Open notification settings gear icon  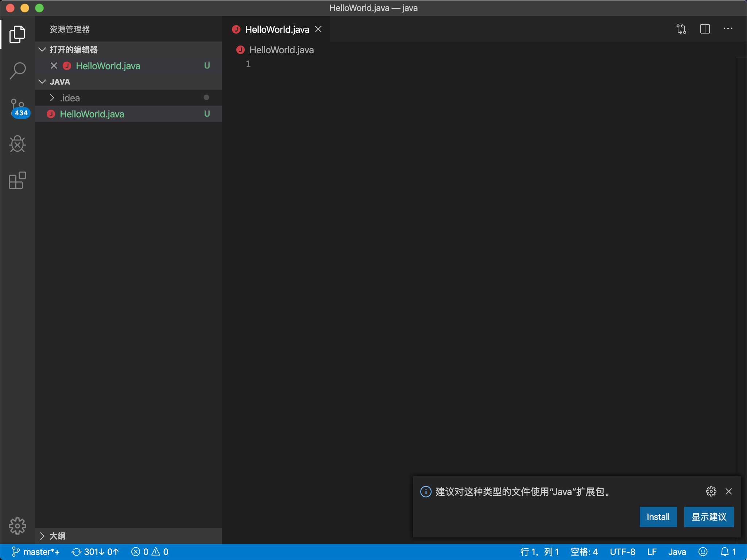click(x=711, y=491)
